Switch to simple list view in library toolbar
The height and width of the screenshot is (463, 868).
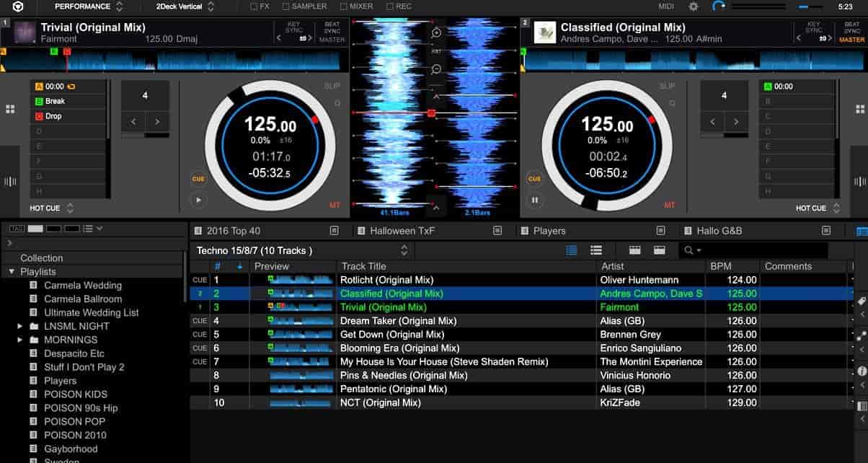[x=596, y=249]
